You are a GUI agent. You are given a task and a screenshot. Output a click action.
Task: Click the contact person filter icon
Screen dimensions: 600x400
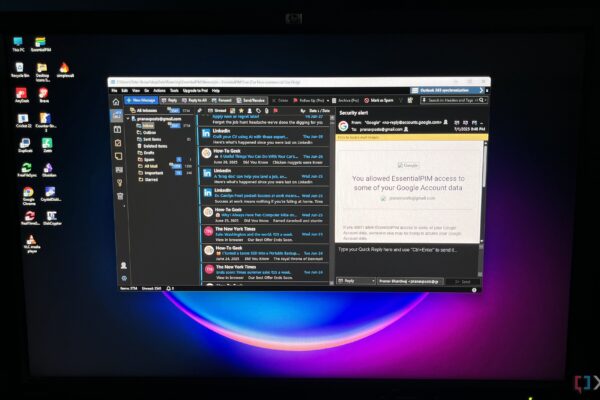click(x=249, y=111)
